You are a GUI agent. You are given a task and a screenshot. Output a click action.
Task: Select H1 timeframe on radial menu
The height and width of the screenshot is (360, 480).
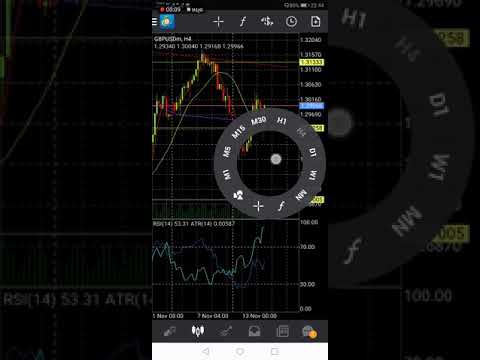[x=282, y=120]
